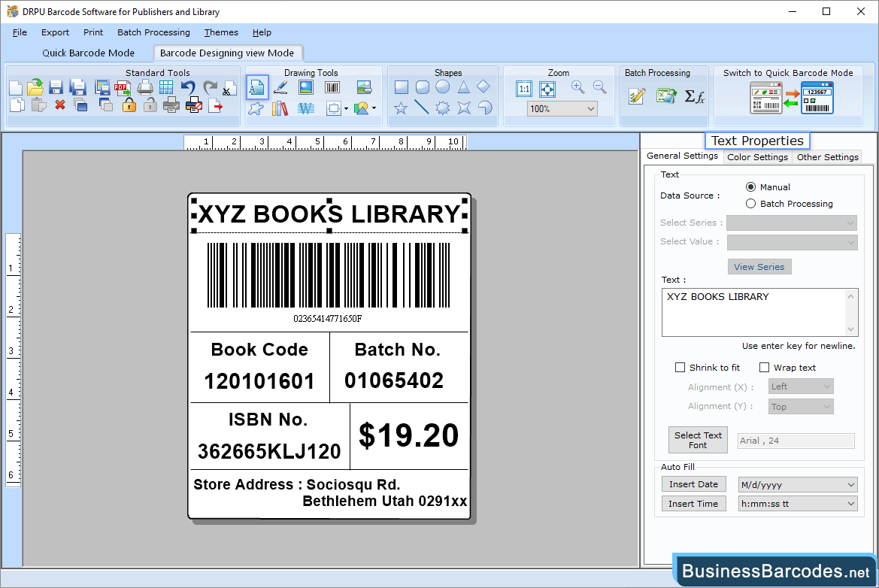The width and height of the screenshot is (879, 588).
Task: Delete the selection with red X icon
Action: point(60,105)
